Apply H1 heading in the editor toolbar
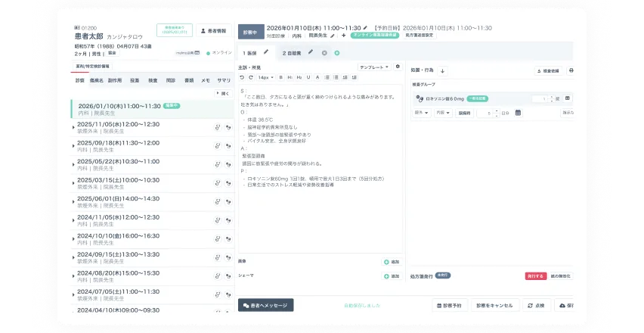 pyautogui.click(x=290, y=77)
